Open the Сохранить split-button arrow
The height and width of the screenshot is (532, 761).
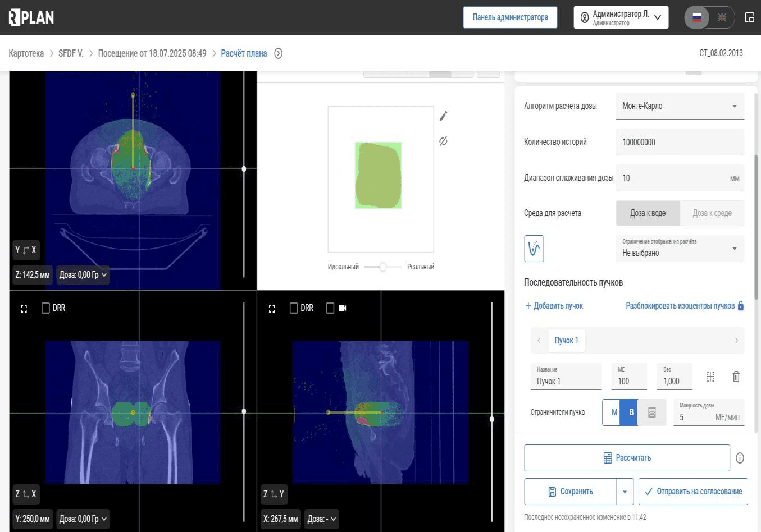[x=625, y=492]
